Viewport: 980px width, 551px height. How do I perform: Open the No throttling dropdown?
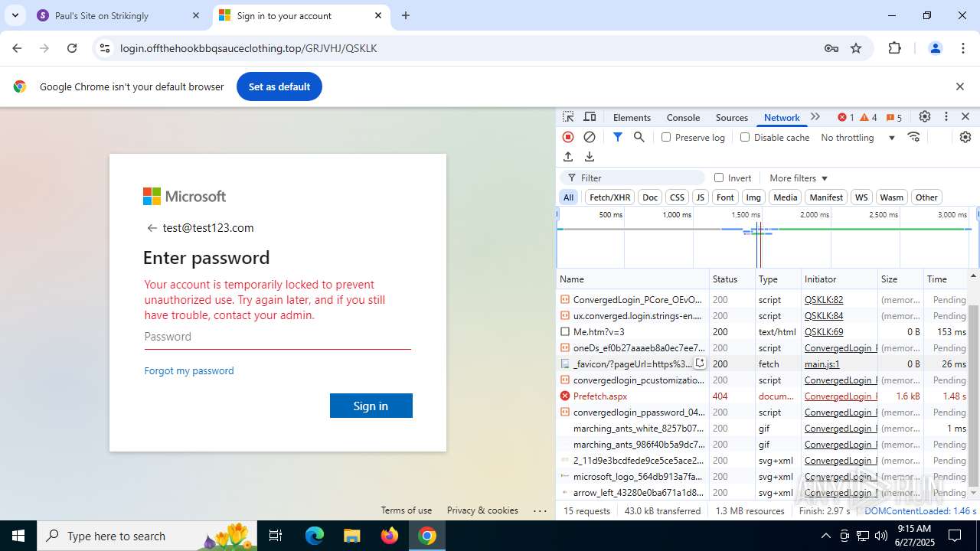click(858, 137)
